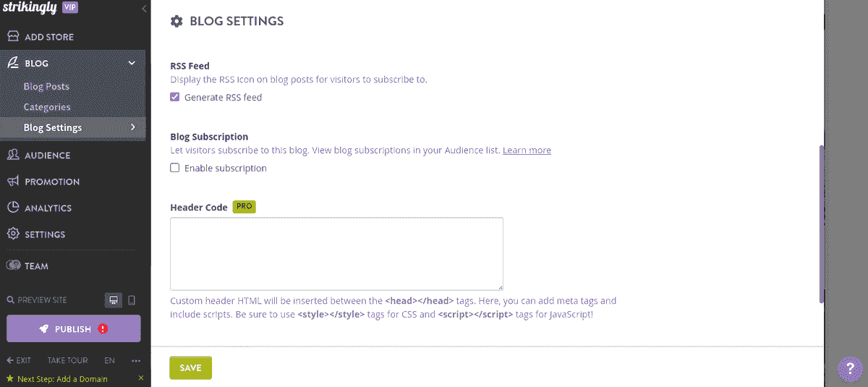Screen dimensions: 868x387
Task: Open the more options ellipsis
Action: click(136, 360)
